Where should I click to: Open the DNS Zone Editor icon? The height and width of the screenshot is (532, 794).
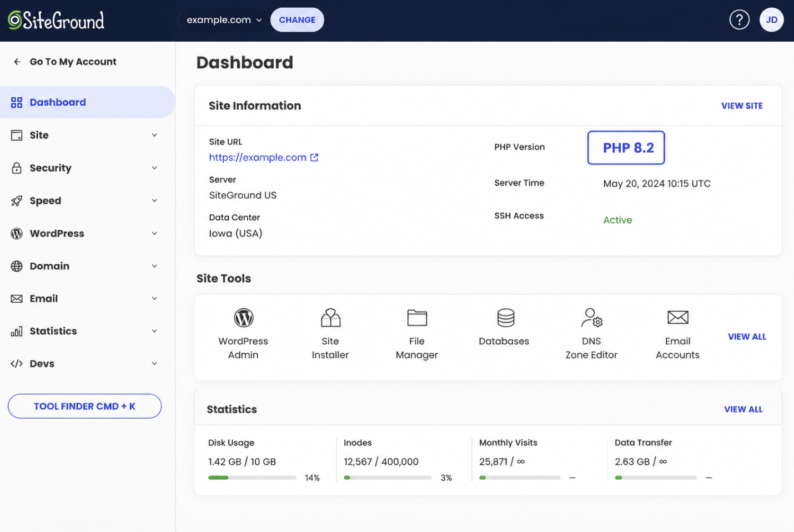(591, 318)
